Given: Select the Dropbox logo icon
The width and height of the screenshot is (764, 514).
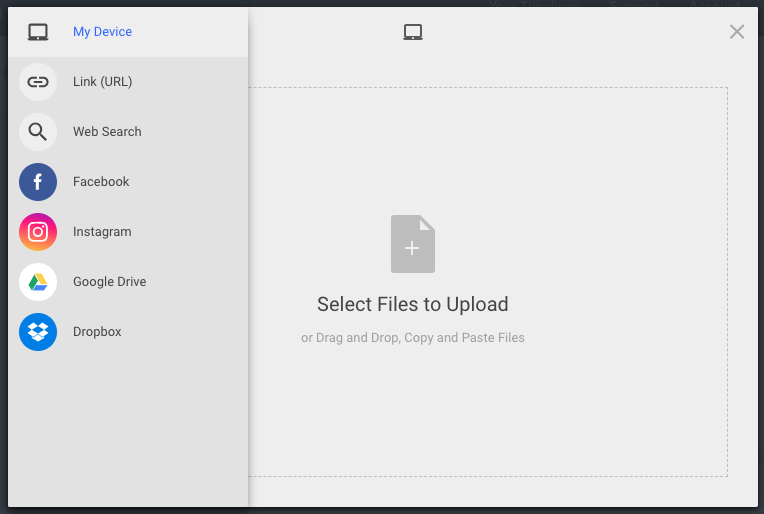Looking at the screenshot, I should [x=38, y=332].
